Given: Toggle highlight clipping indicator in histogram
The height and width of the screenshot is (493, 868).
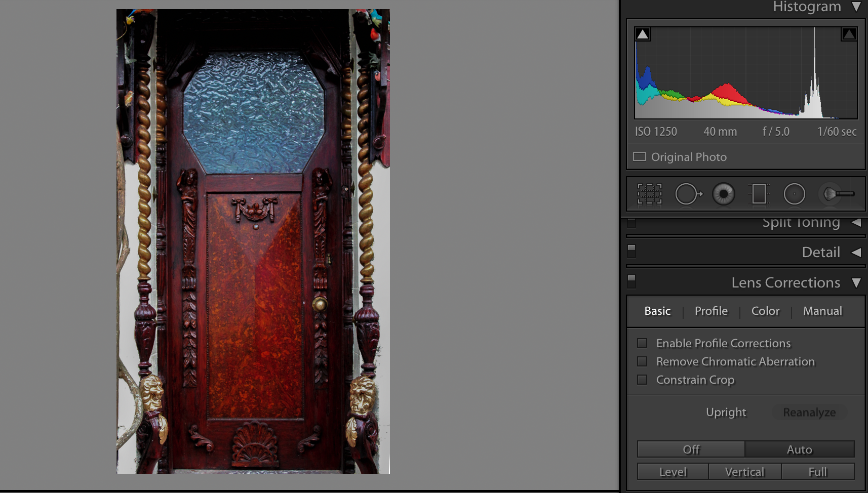Looking at the screenshot, I should (849, 34).
